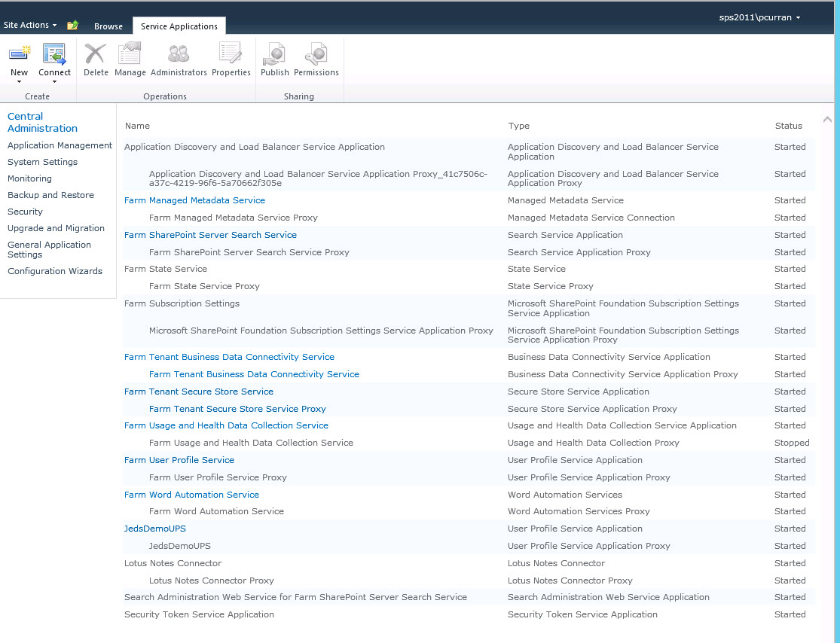The height and width of the screenshot is (643, 840).
Task: Click the Delete icon in Operations group
Action: [x=96, y=53]
